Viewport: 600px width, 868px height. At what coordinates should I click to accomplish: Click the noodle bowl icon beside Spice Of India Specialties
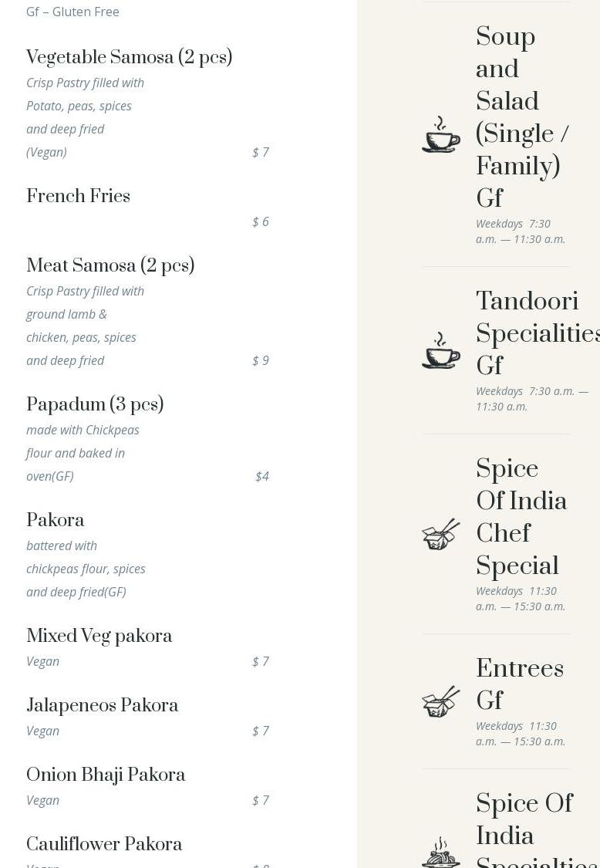[x=440, y=853]
